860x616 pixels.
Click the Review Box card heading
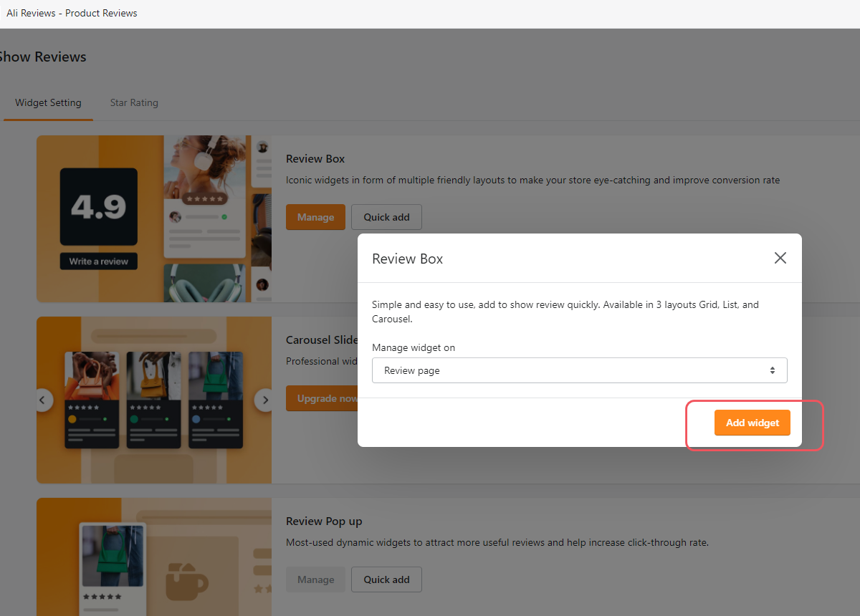pyautogui.click(x=315, y=158)
